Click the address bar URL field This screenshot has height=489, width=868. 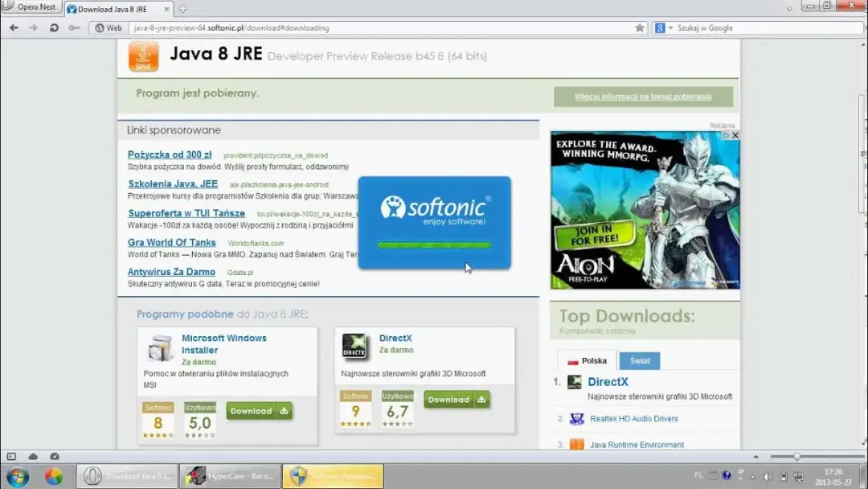point(378,27)
